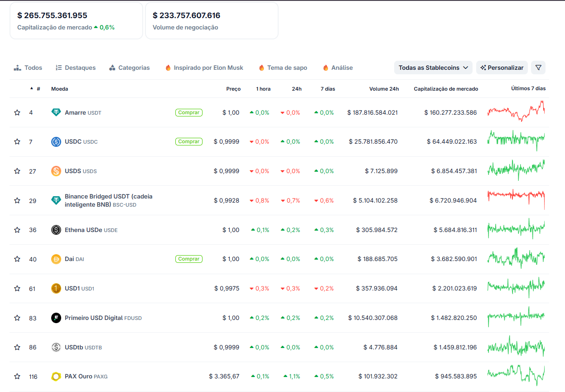
Task: Click the FDUSD coin logo
Action: click(56, 318)
